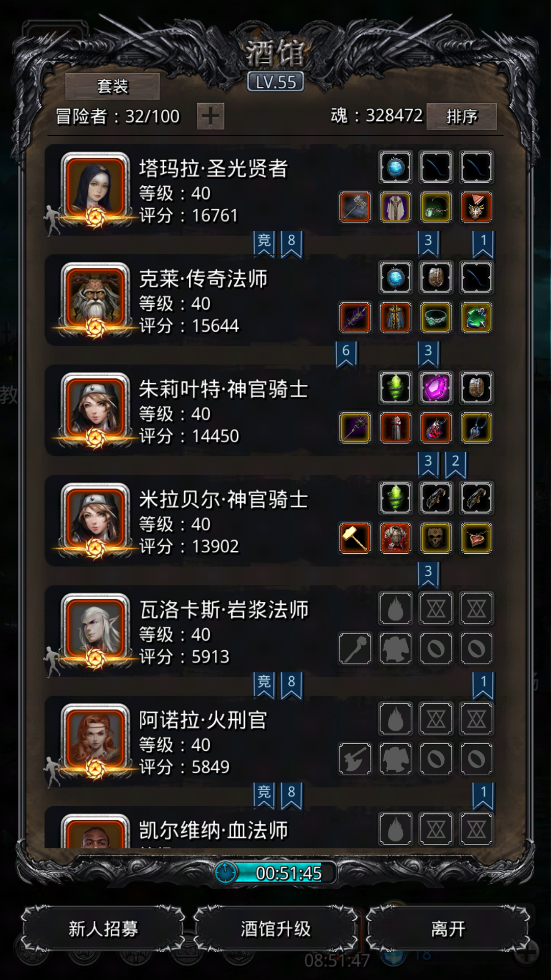
Task: Tap 朱莉叶特·神官骑士's purple gem slot
Action: tap(436, 387)
